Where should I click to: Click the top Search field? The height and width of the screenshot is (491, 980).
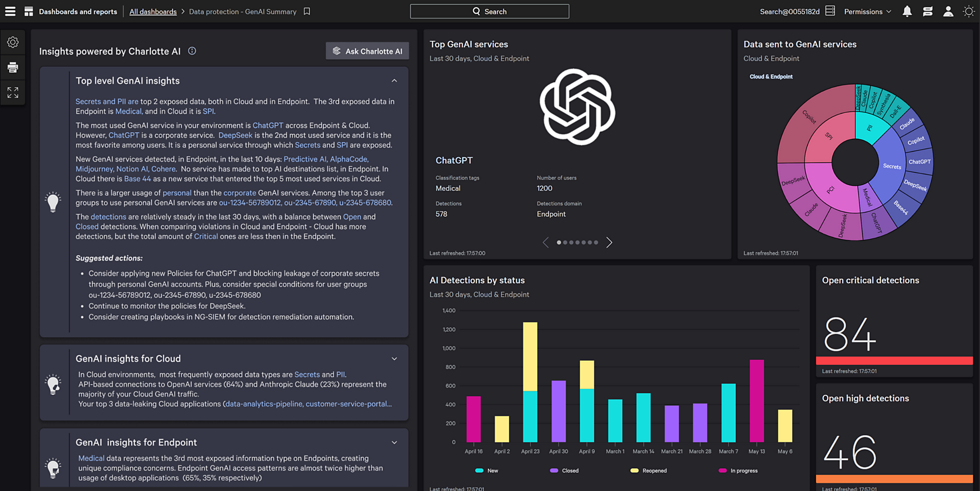[x=490, y=11]
